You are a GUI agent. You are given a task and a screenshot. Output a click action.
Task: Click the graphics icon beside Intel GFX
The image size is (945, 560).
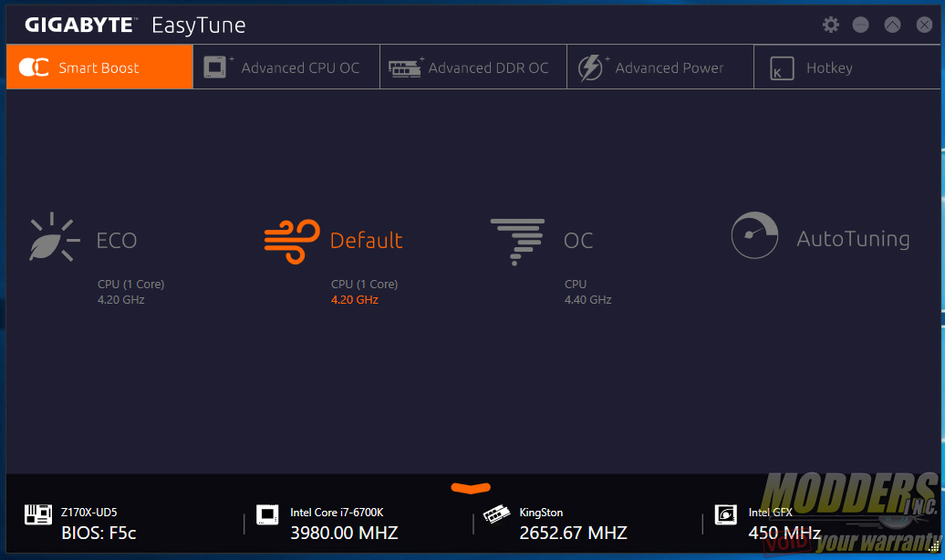coord(726,514)
